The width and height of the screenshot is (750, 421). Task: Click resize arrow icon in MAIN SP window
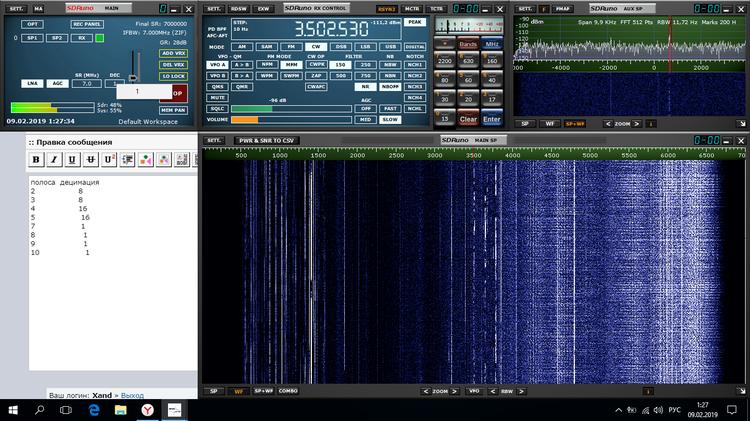(x=741, y=391)
